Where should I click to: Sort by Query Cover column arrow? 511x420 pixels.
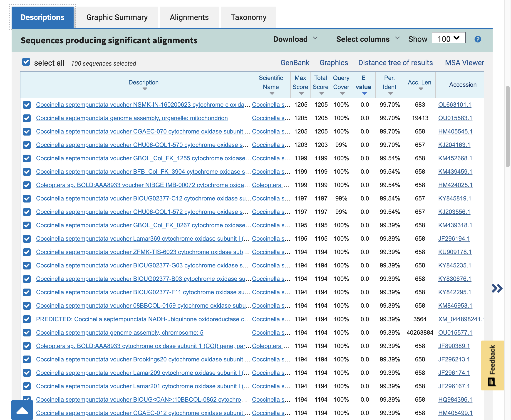click(342, 93)
